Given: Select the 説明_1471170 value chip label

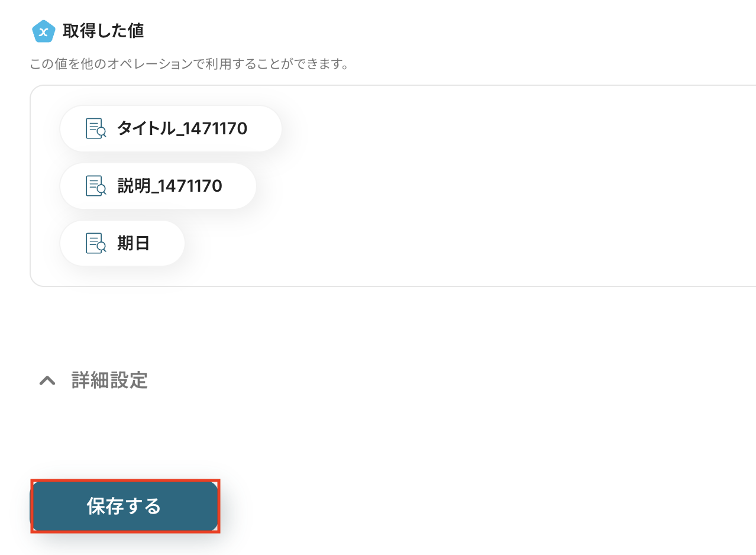Looking at the screenshot, I should (169, 186).
